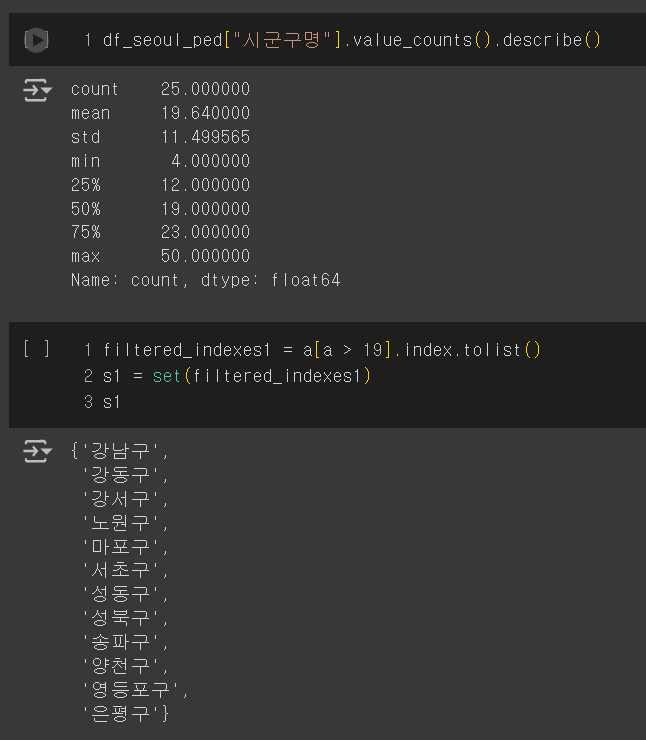
Task: Click code line s1 = set(filtered_indexes1)
Action: [237, 376]
